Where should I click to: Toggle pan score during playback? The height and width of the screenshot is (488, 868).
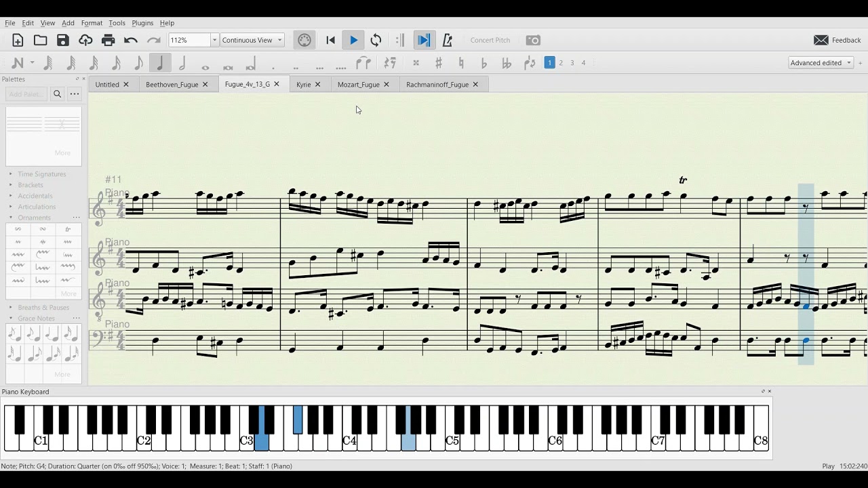[423, 41]
